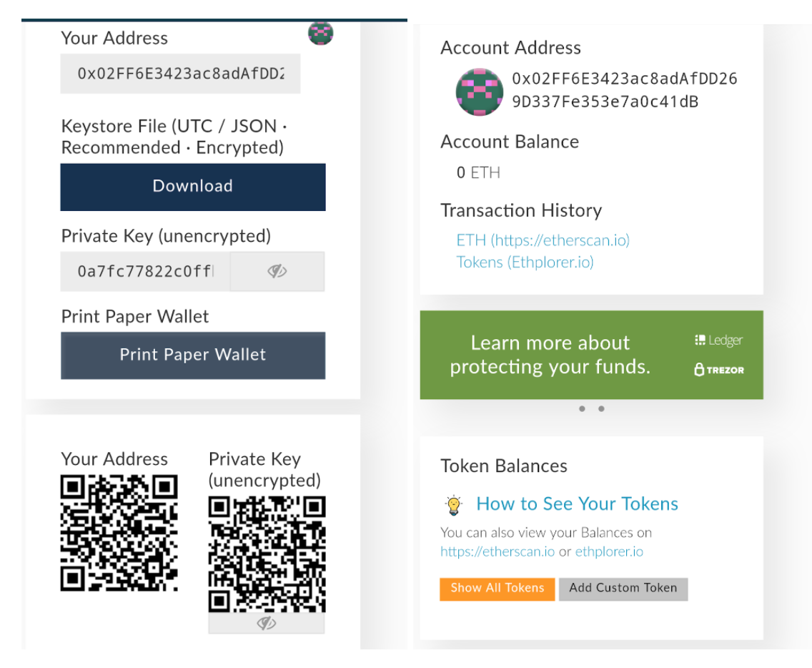Click the Ledger logo in green banner

719,340
